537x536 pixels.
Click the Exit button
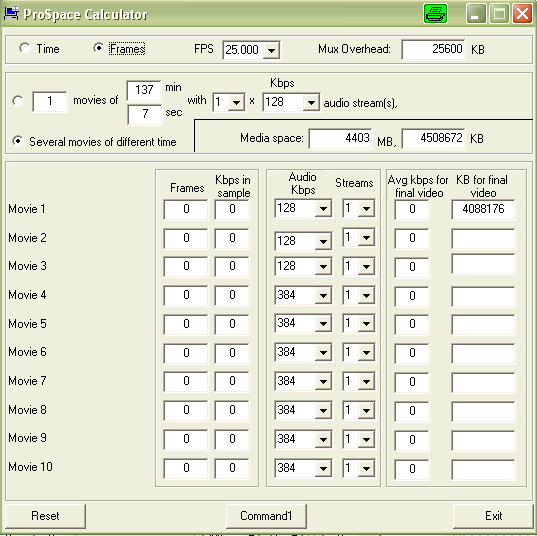click(493, 516)
